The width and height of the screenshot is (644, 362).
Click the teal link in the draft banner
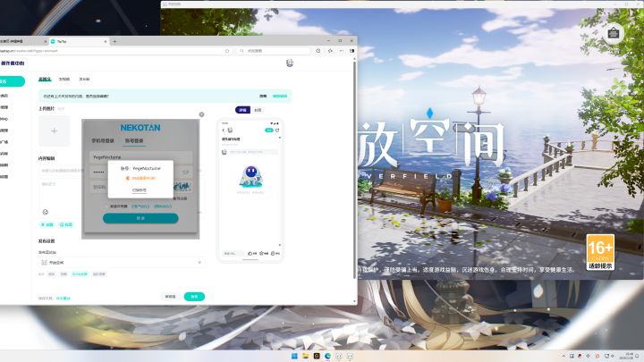pos(280,96)
